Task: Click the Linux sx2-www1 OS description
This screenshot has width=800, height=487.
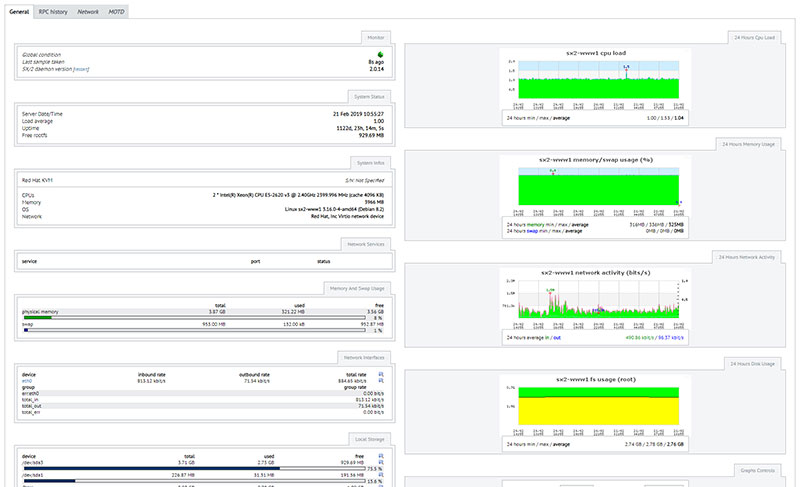Action: pos(335,210)
